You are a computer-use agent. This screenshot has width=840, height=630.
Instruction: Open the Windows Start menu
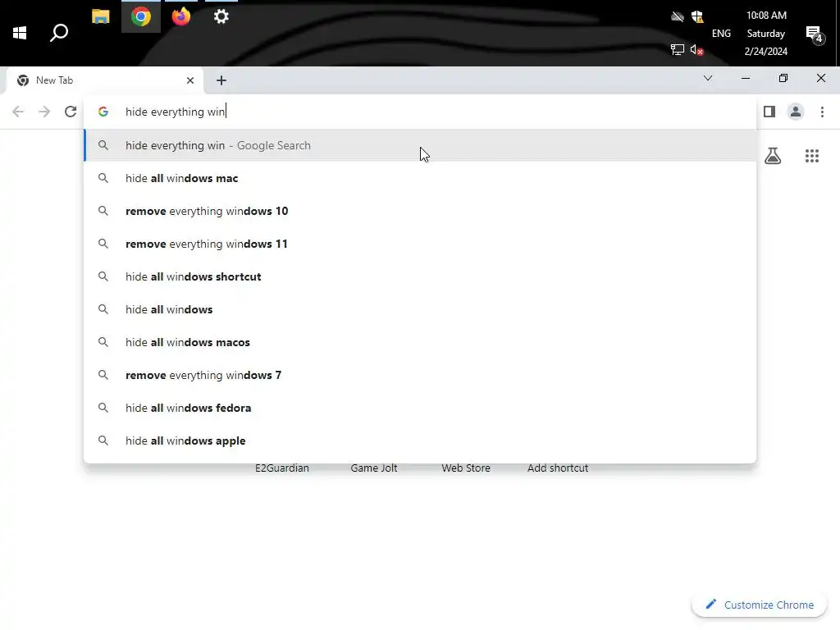[x=20, y=33]
